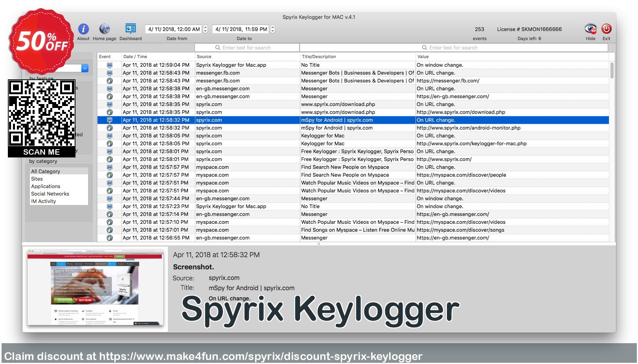Click the red Exit power icon
The width and height of the screenshot is (638, 364).
point(607,29)
